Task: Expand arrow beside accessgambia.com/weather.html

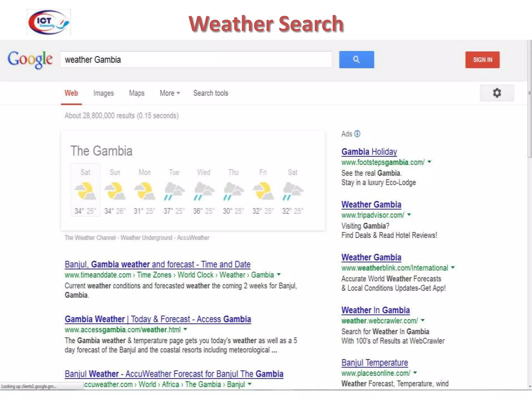Action: 185,329
